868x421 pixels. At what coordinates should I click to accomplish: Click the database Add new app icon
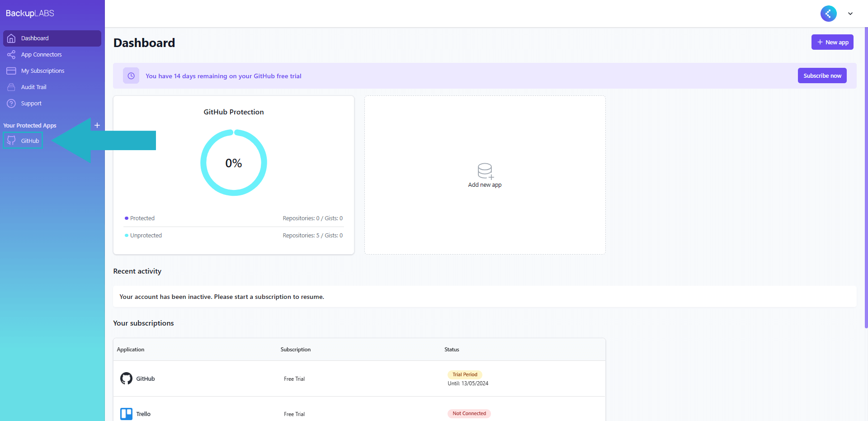[485, 171]
